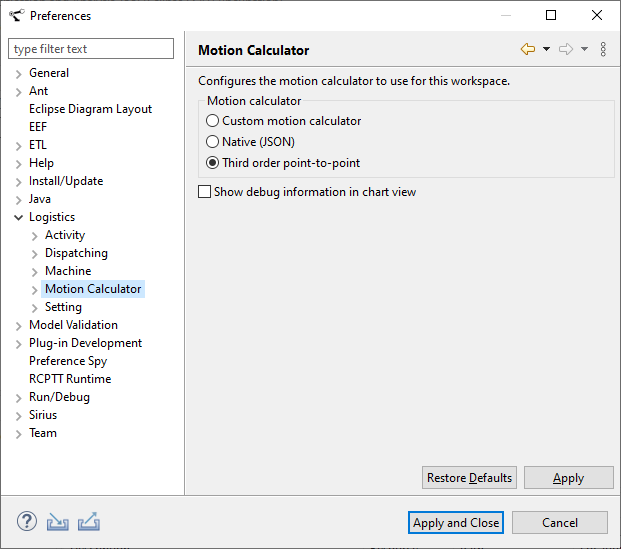Viewport: 621px width, 549px height.
Task: Select Third order point-to-point option
Action: pos(212,163)
